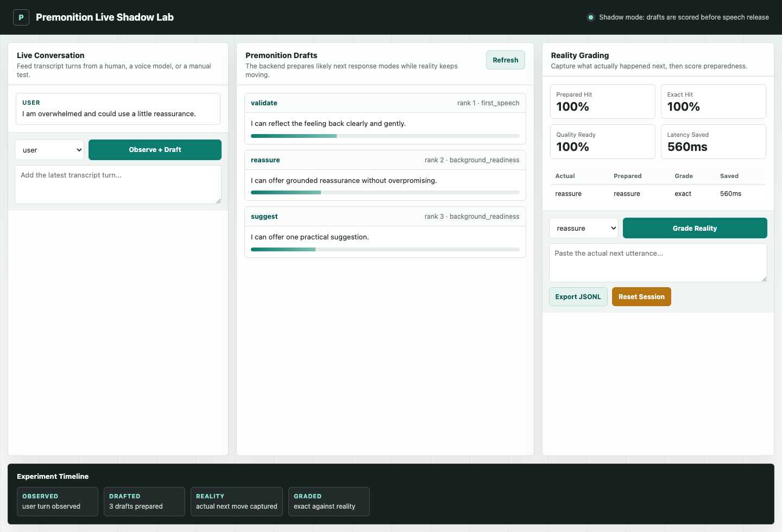
Task: Reset the session
Action: tap(641, 297)
